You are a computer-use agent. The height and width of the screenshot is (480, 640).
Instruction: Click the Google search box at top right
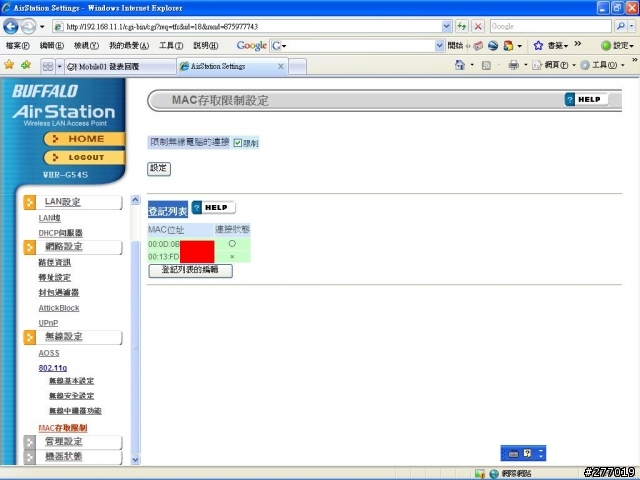551,27
